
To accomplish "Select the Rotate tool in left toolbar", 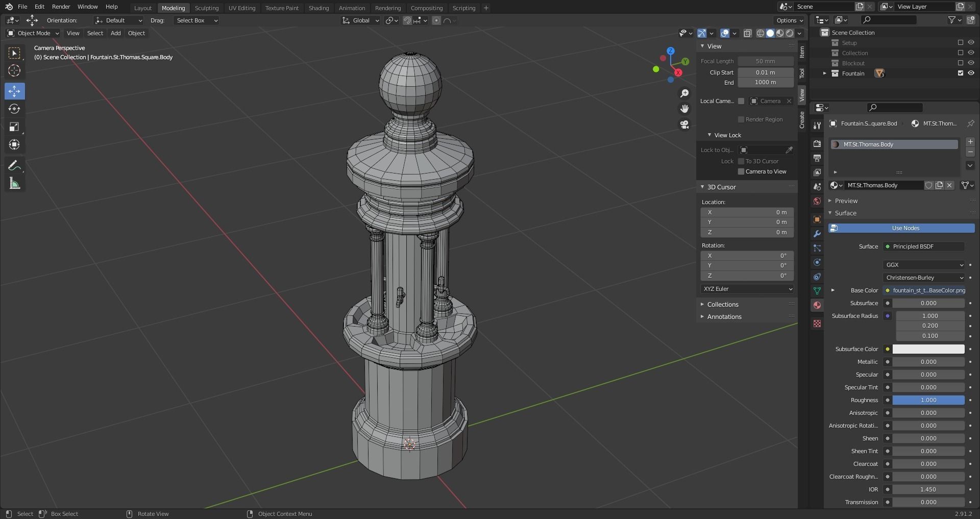I will (x=14, y=109).
